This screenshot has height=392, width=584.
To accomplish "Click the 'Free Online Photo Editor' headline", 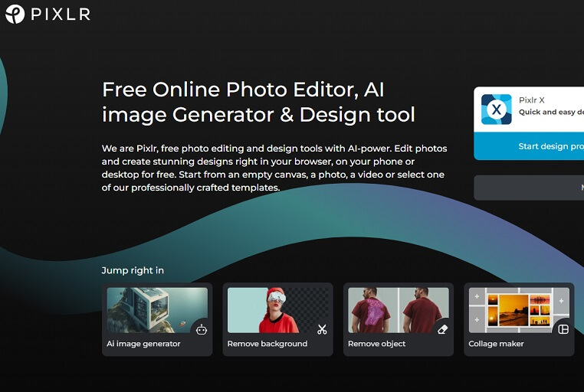I will (258, 102).
